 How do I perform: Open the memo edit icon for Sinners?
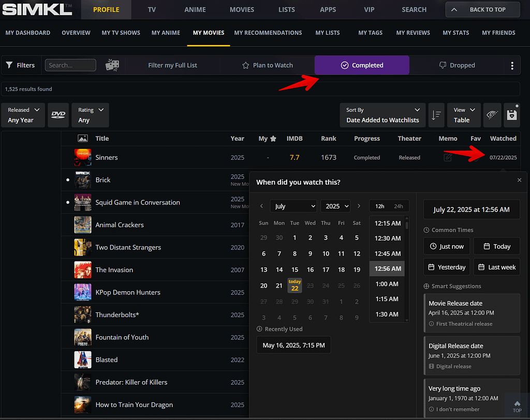click(448, 157)
